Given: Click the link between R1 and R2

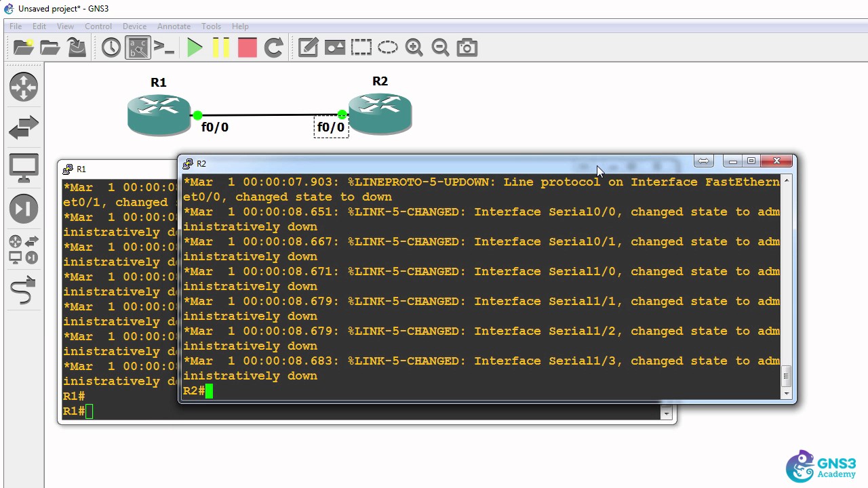Looking at the screenshot, I should tap(269, 115).
